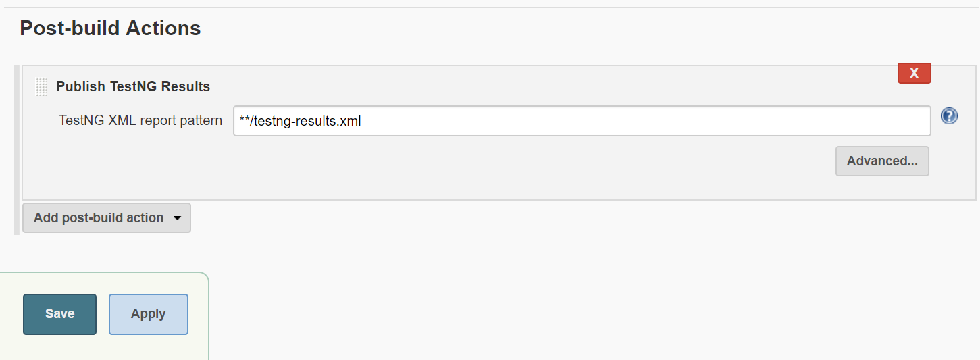The height and width of the screenshot is (360, 980).
Task: Click the caret arrow on Add post-build action
Action: 178,218
